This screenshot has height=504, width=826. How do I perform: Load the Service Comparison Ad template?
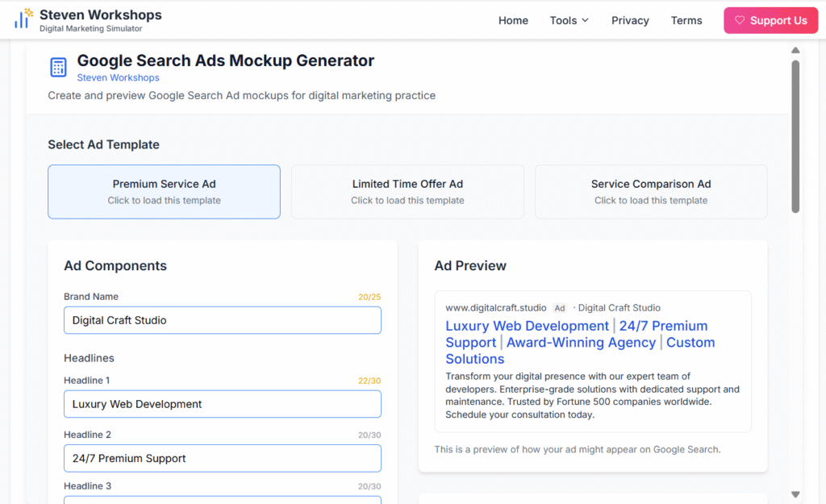tap(651, 192)
